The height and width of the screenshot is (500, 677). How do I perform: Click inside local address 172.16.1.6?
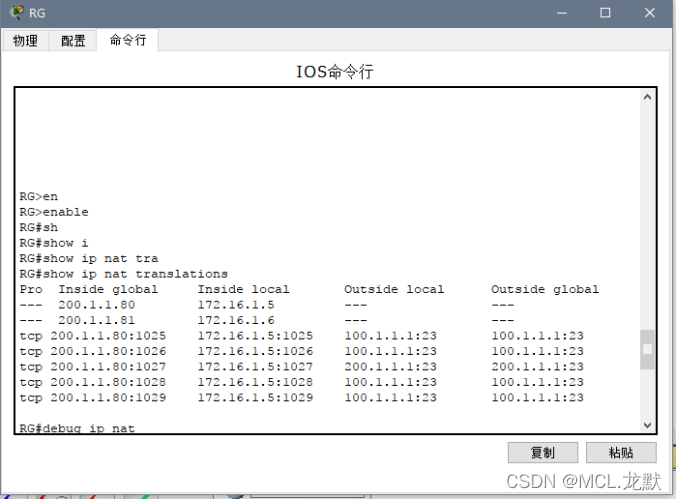pyautogui.click(x=236, y=320)
